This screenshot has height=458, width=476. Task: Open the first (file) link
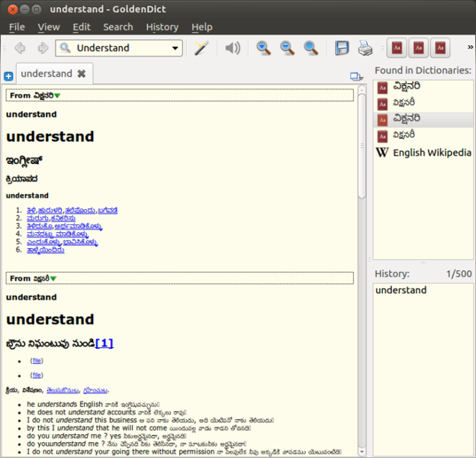click(x=37, y=360)
